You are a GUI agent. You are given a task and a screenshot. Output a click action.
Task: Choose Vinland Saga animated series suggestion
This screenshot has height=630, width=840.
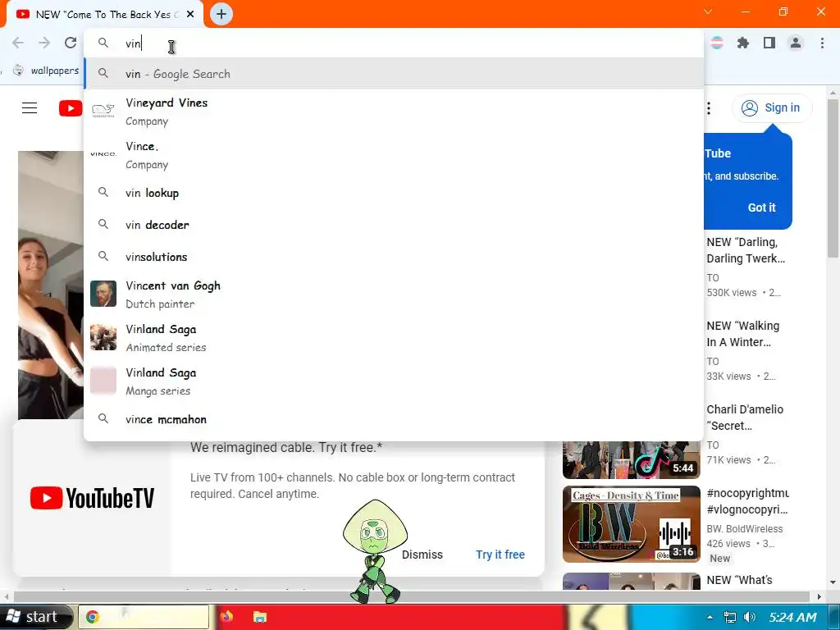[x=394, y=337]
